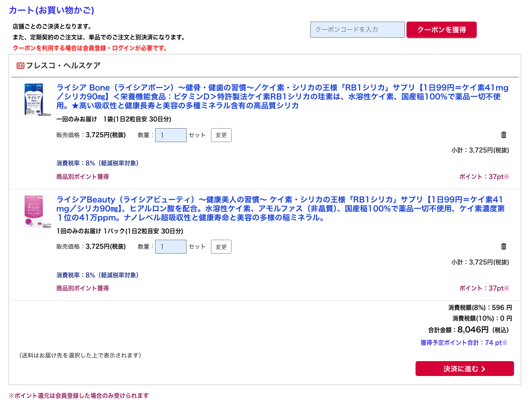The height and width of the screenshot is (407, 532).
Task: Click 消費税額(8%) 596 円 line
Action: pos(480,308)
